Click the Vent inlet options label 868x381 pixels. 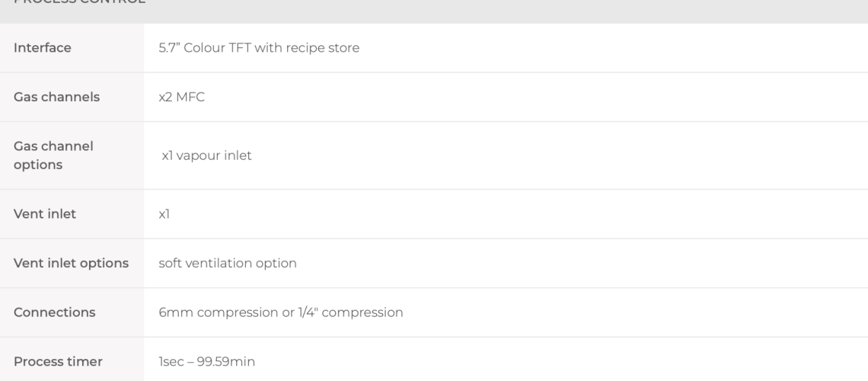click(x=71, y=263)
